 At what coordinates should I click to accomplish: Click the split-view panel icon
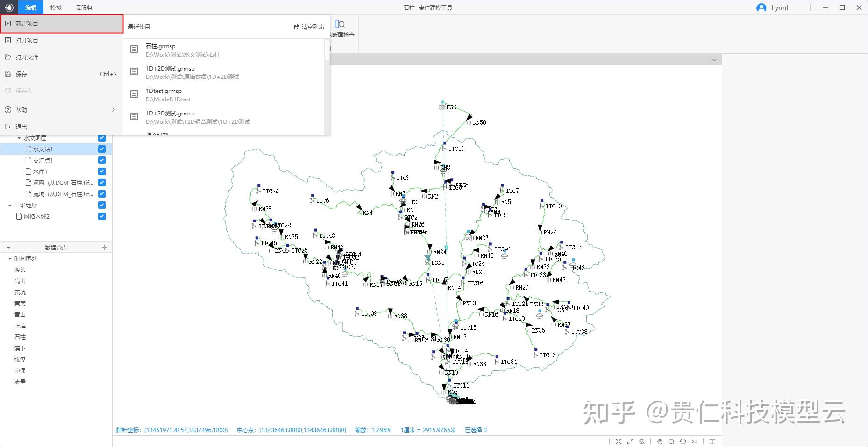coord(712,441)
